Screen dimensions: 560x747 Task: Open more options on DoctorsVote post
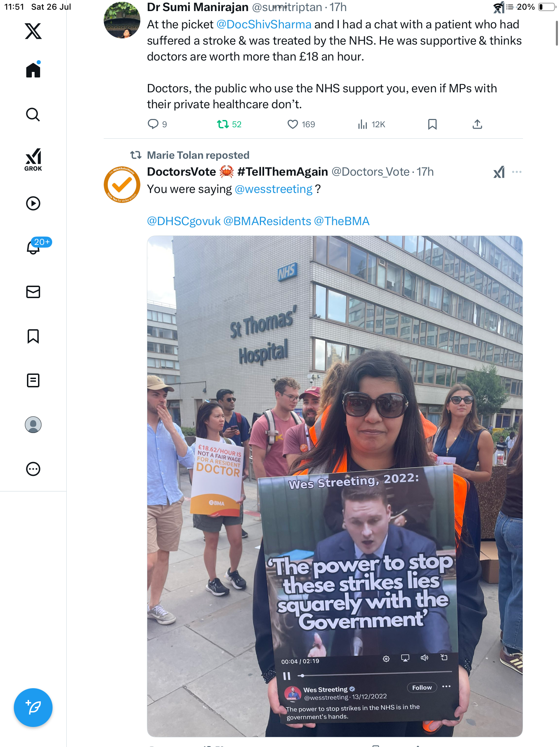coord(516,172)
